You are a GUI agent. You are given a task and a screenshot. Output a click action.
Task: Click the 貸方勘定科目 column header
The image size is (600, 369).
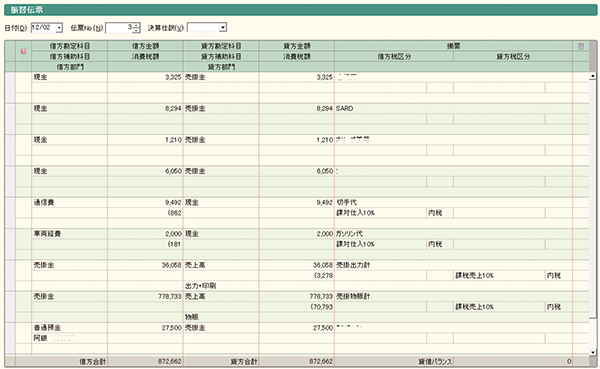pyautogui.click(x=221, y=46)
